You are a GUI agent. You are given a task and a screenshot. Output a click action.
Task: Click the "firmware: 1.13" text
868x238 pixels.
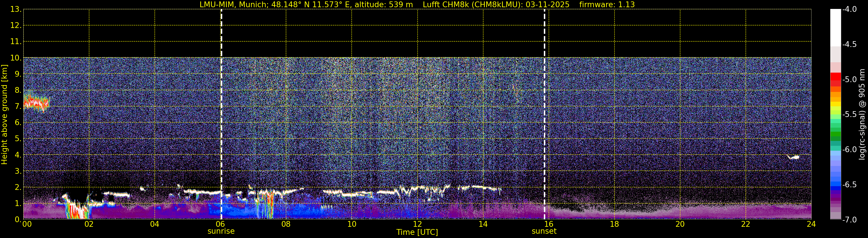607,5
